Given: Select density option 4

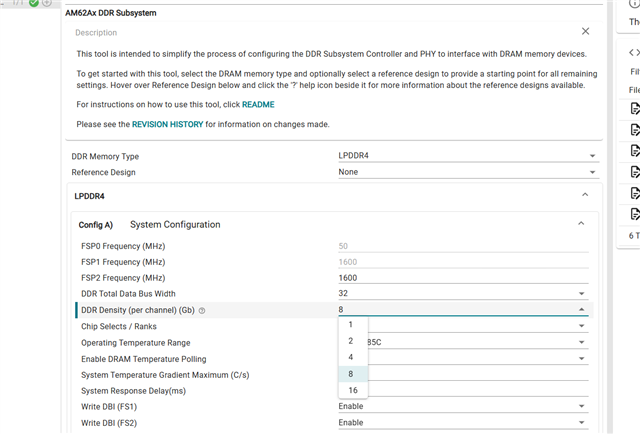Looking at the screenshot, I should pos(353,357).
